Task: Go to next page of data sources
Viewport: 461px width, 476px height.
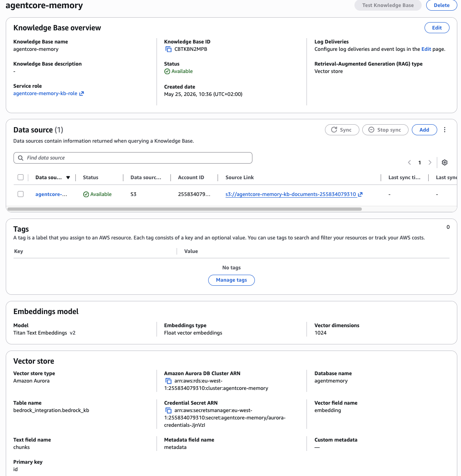Action: point(430,162)
